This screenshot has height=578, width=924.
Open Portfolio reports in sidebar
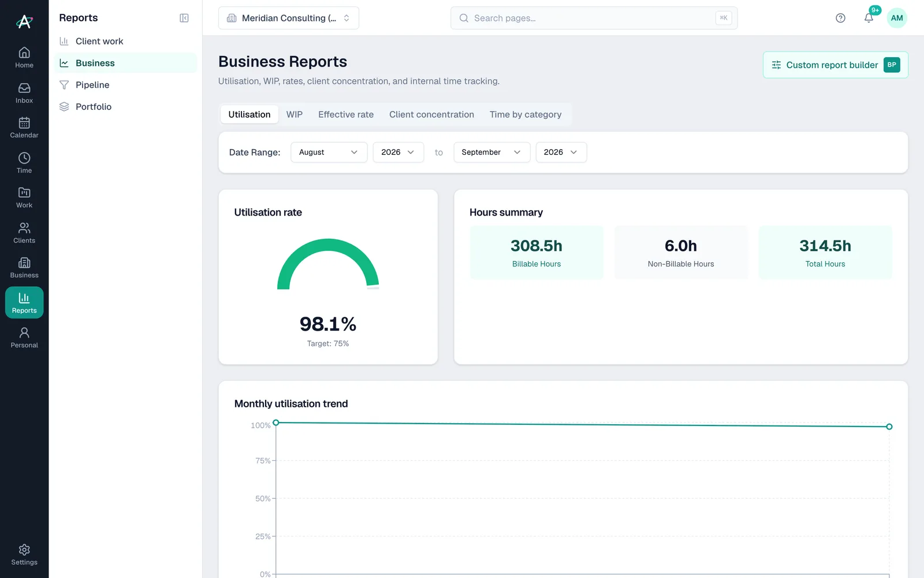125,107
